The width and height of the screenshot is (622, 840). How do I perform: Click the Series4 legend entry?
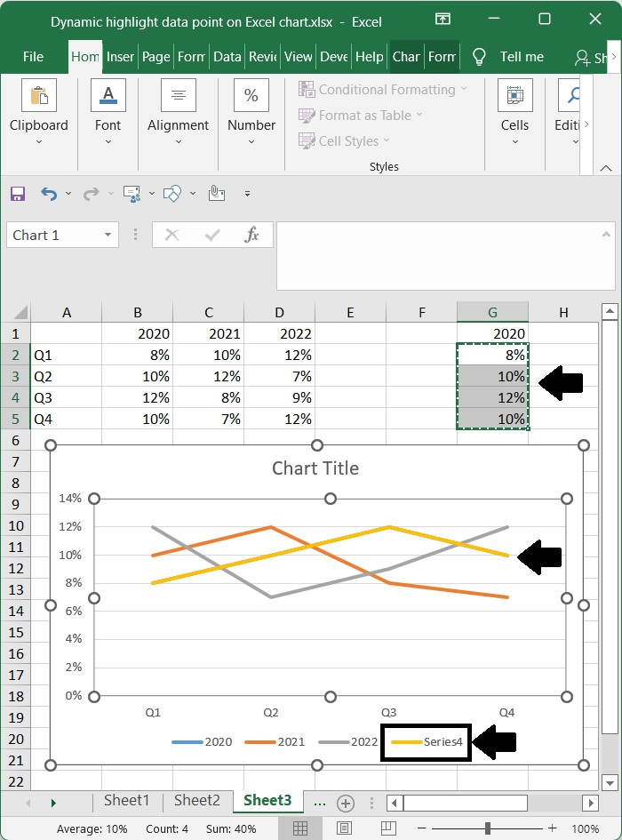(427, 742)
